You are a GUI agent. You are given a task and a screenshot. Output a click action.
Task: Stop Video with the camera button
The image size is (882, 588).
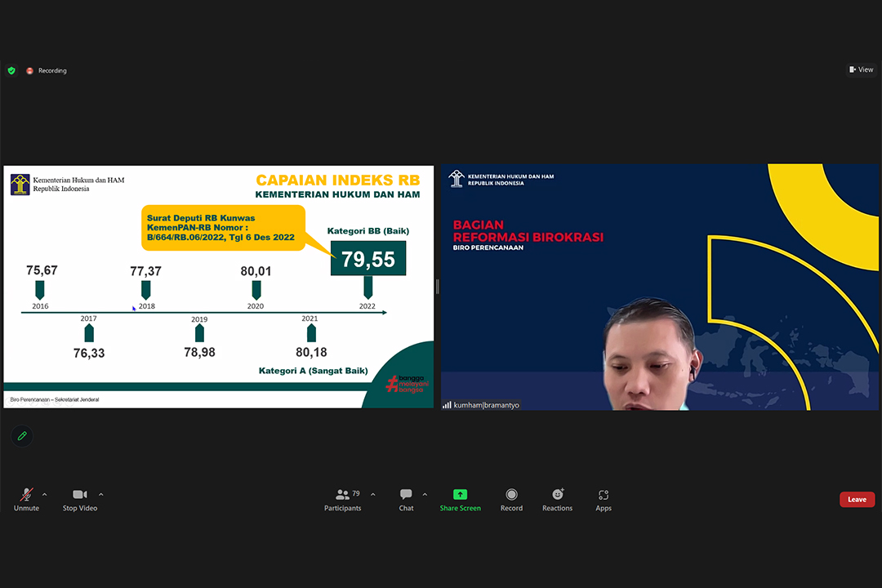point(80,499)
